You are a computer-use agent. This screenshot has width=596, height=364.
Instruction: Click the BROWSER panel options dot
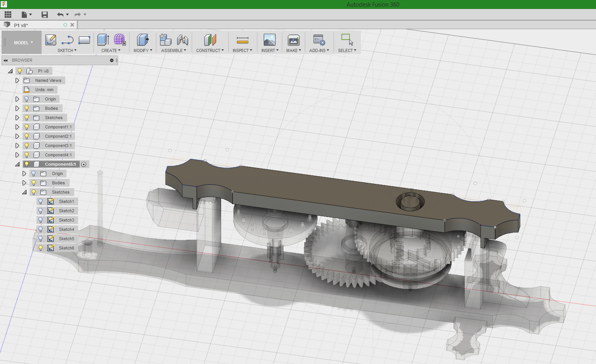[x=112, y=60]
